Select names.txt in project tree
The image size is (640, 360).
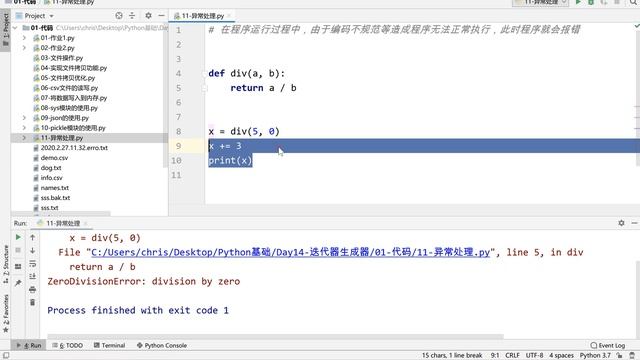[x=54, y=188]
